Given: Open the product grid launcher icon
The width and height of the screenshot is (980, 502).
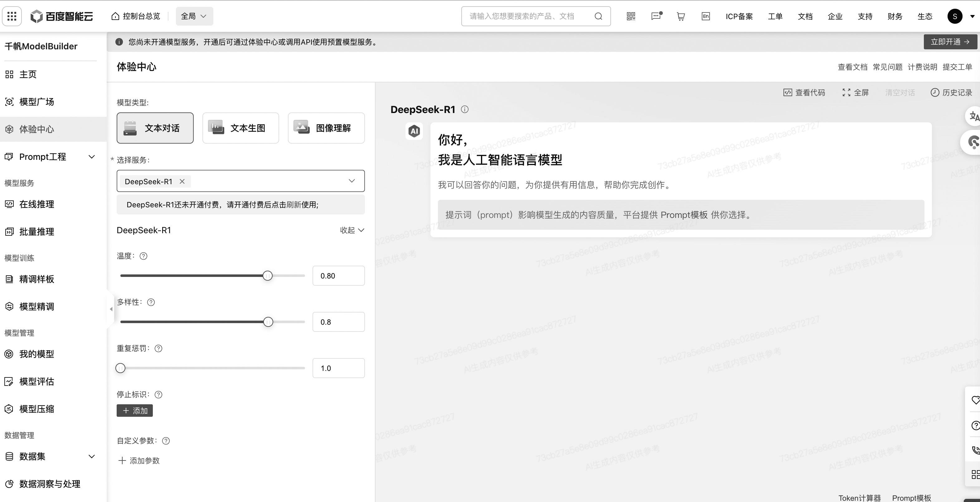Looking at the screenshot, I should 12,16.
